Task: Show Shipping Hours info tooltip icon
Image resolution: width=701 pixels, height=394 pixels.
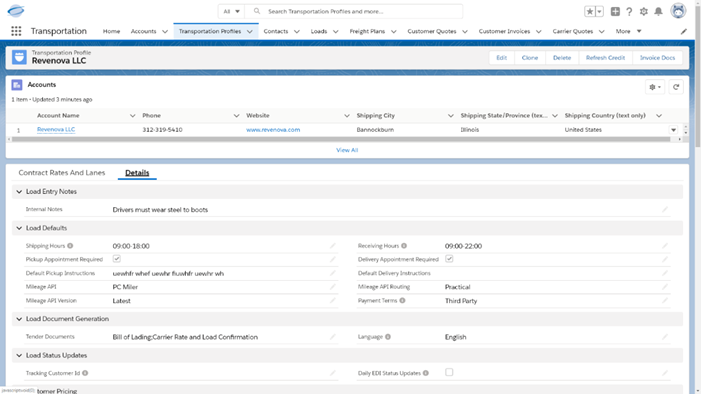Action: (70, 246)
